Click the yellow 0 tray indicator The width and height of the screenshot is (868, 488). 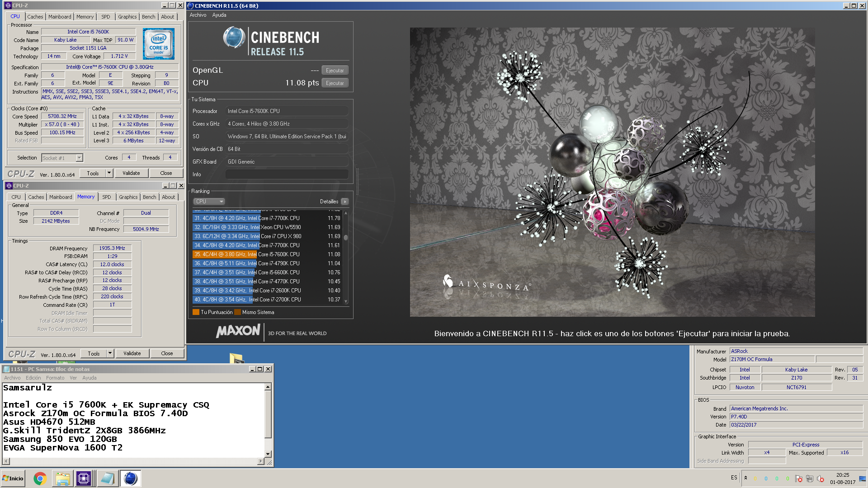click(755, 479)
